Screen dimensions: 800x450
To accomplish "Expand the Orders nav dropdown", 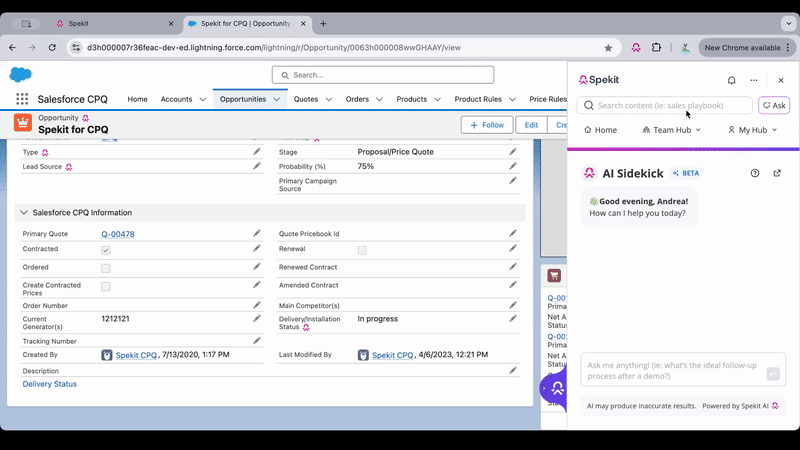I will tap(379, 99).
